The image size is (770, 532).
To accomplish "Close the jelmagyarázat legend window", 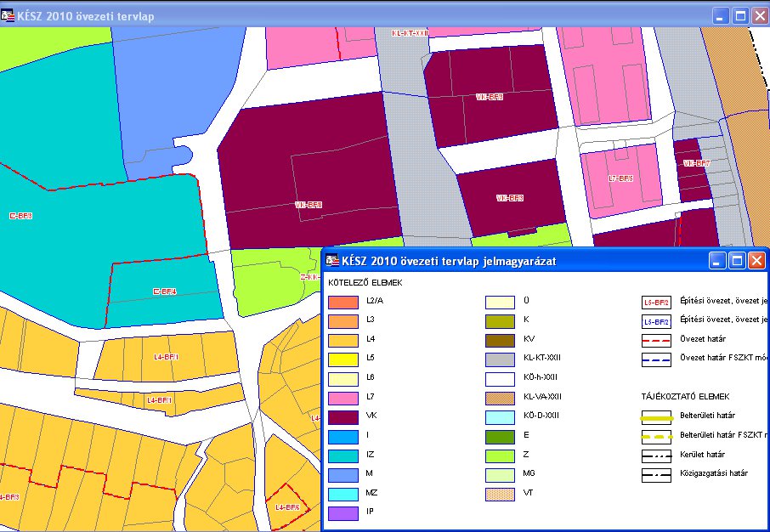I will coord(756,261).
